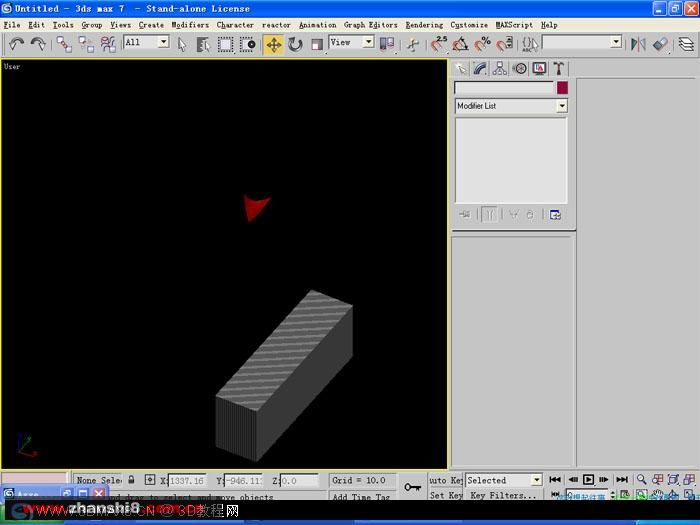The width and height of the screenshot is (700, 525).
Task: Open the Rendering menu
Action: (424, 25)
